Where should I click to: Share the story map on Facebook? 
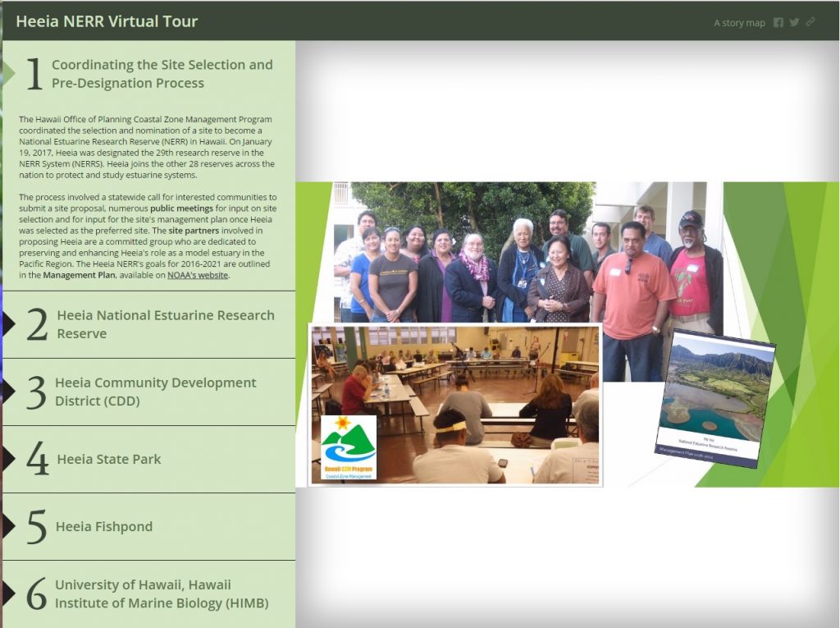pos(778,23)
